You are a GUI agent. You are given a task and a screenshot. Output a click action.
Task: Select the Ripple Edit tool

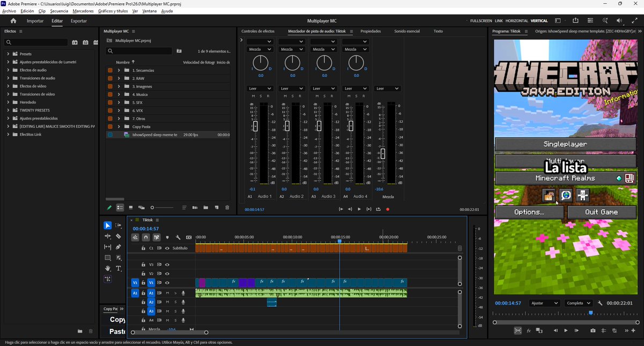point(107,236)
